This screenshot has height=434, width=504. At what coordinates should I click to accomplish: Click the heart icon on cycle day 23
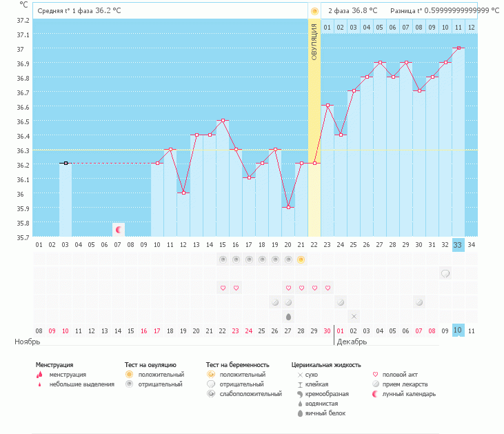(327, 288)
